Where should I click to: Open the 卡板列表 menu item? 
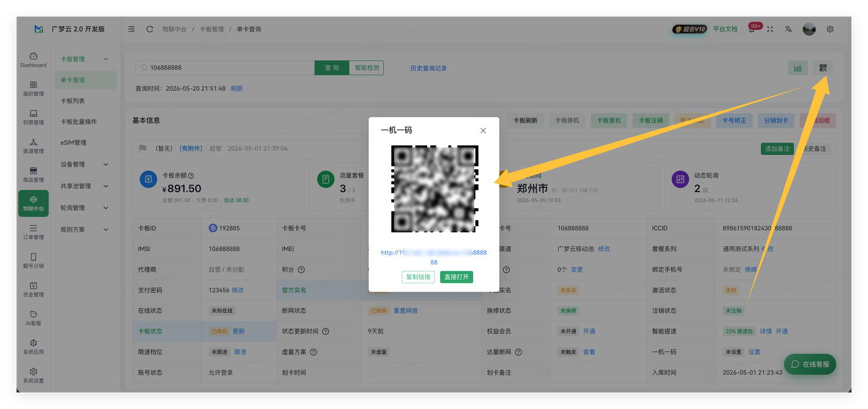[x=73, y=101]
